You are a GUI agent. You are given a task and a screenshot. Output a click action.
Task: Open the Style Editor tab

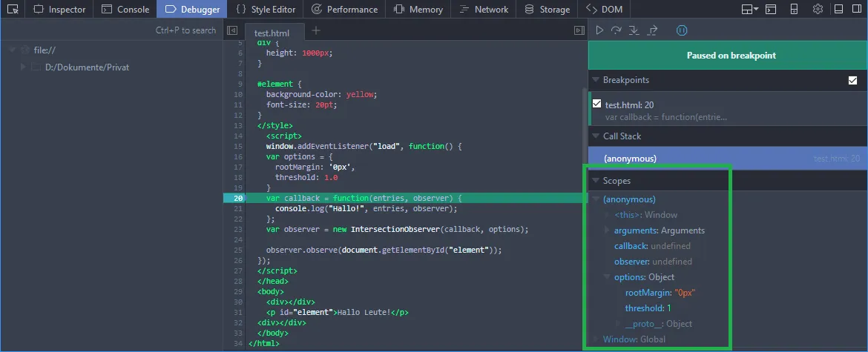(x=265, y=10)
